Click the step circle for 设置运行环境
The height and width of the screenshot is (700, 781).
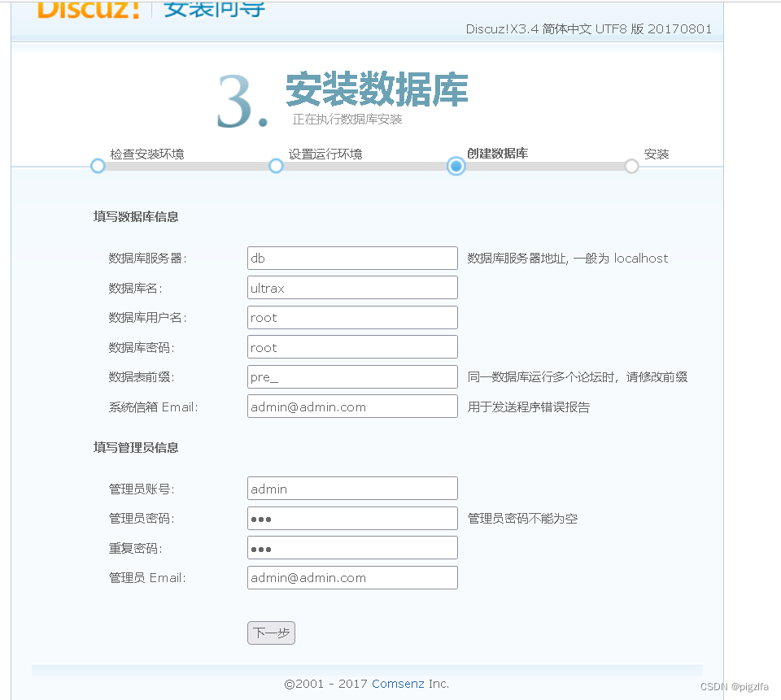coord(276,166)
